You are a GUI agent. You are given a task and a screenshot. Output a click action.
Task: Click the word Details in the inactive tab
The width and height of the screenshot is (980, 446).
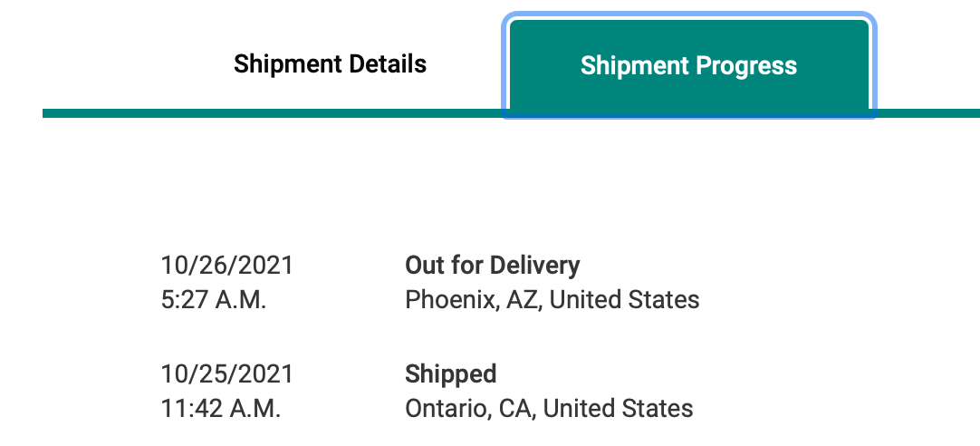tap(388, 63)
